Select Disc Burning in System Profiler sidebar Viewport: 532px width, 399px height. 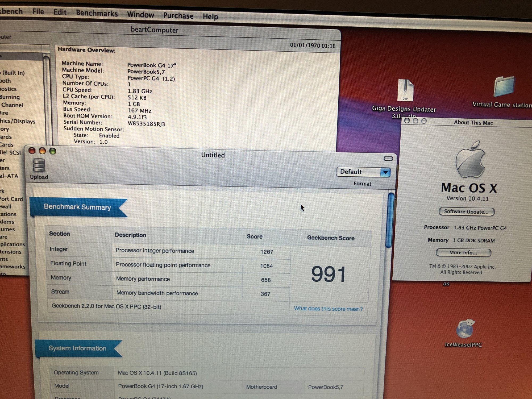10,97
